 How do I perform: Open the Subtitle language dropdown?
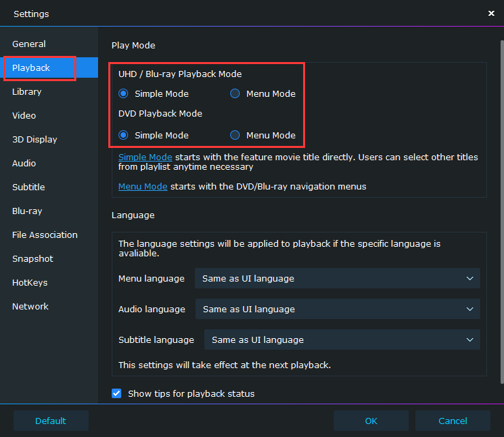(x=342, y=340)
